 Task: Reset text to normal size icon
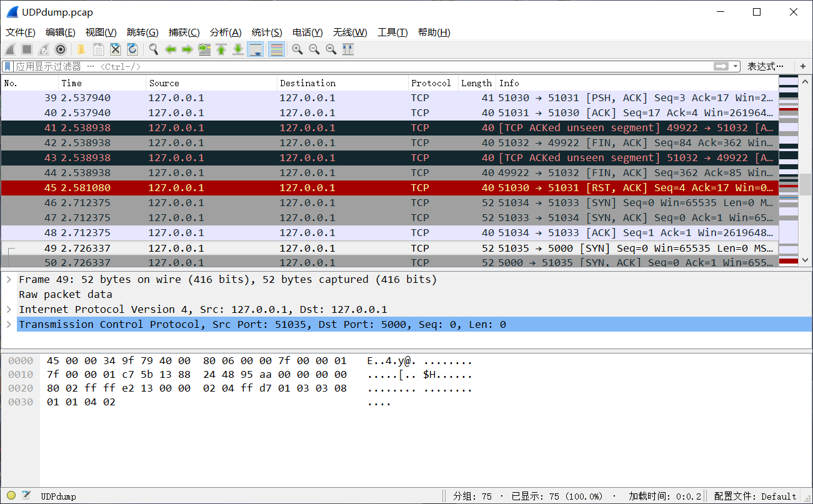pyautogui.click(x=331, y=49)
